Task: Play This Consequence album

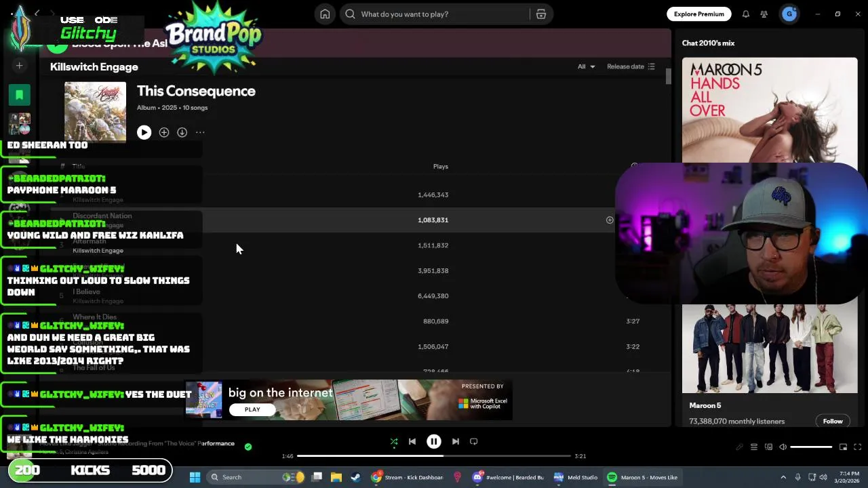Action: pos(144,132)
